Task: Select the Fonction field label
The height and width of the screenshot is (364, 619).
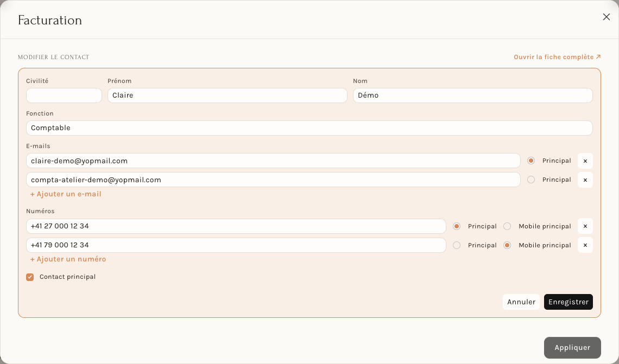Action: point(40,113)
